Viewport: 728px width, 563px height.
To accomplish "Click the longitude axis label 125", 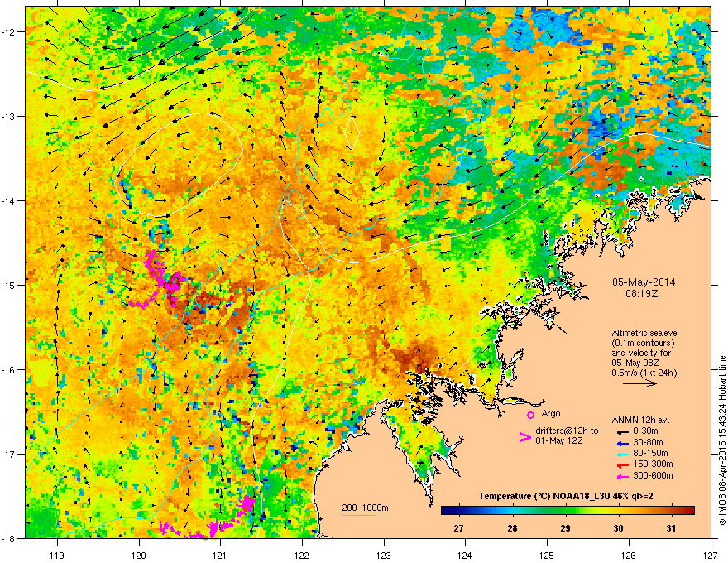I will [547, 555].
